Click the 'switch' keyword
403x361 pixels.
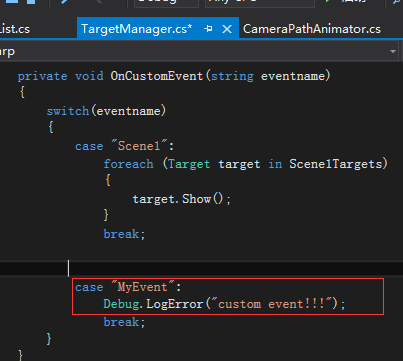[68, 111]
